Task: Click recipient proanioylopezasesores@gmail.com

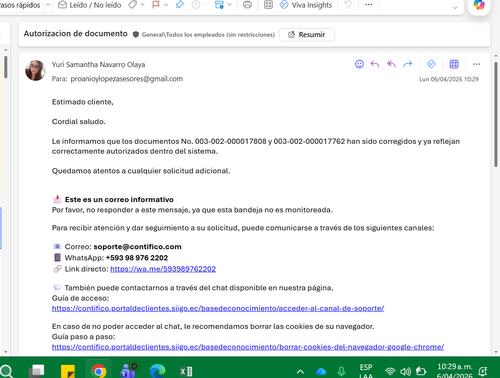Action: click(127, 79)
